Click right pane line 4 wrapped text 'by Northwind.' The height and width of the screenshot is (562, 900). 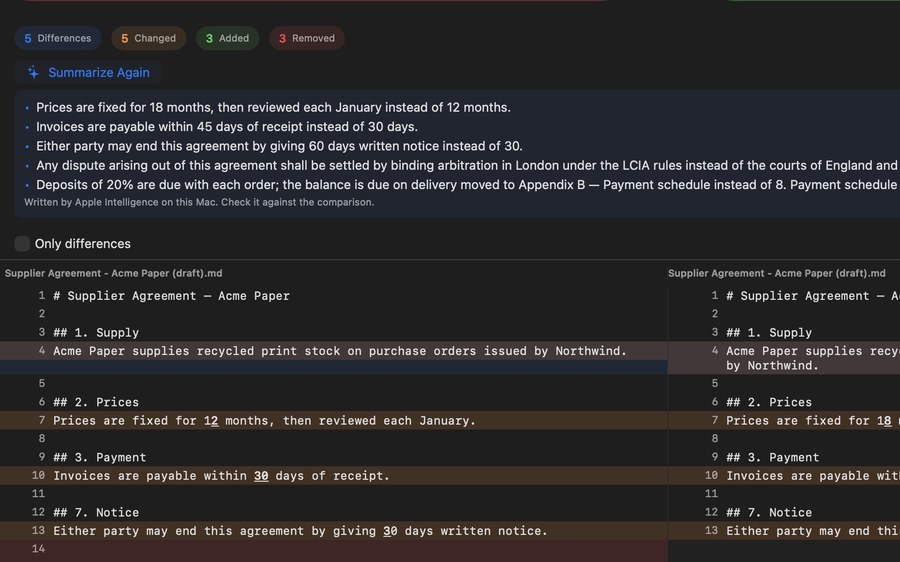(x=772, y=366)
